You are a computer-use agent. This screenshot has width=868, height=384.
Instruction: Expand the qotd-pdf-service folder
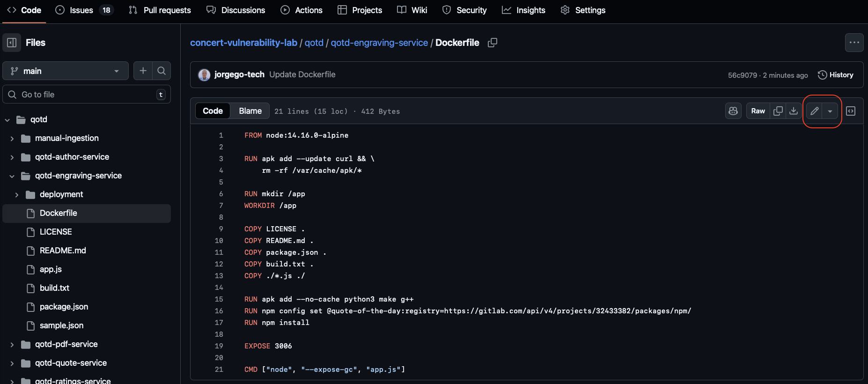coord(12,345)
